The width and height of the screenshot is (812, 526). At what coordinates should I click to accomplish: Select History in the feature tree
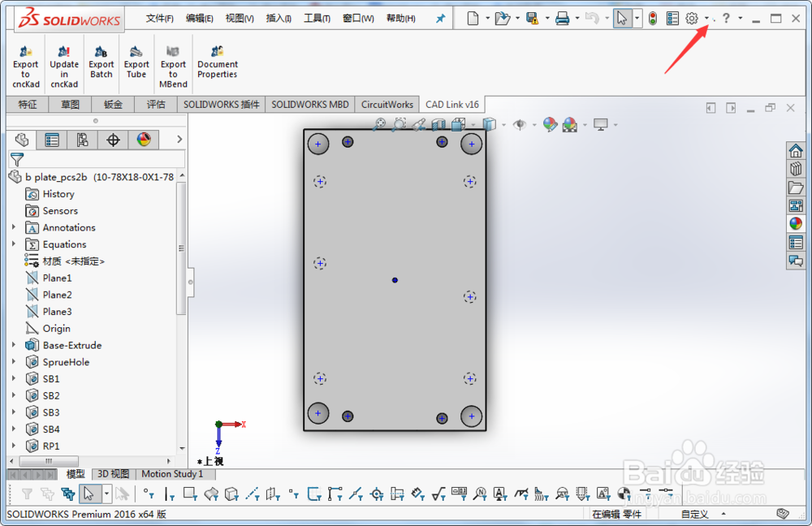coord(58,194)
